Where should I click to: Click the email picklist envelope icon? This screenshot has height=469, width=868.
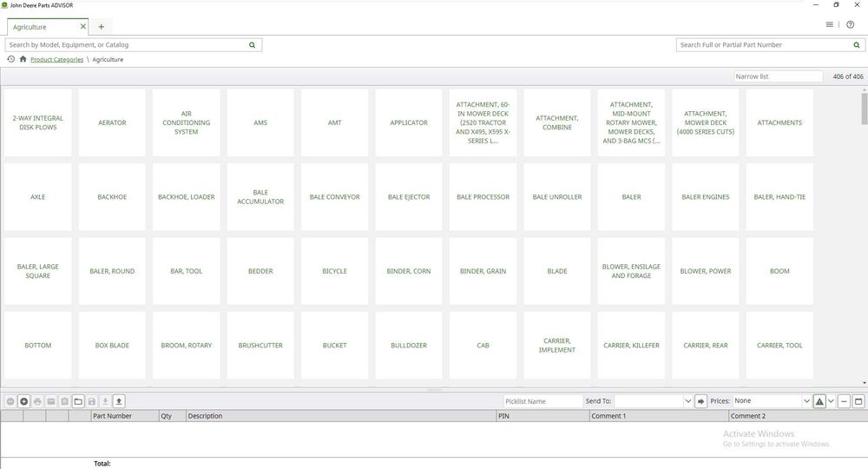click(x=51, y=401)
